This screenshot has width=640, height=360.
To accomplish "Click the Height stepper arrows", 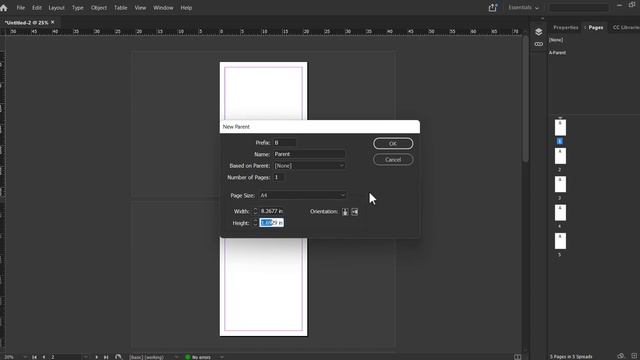I will coord(255,223).
